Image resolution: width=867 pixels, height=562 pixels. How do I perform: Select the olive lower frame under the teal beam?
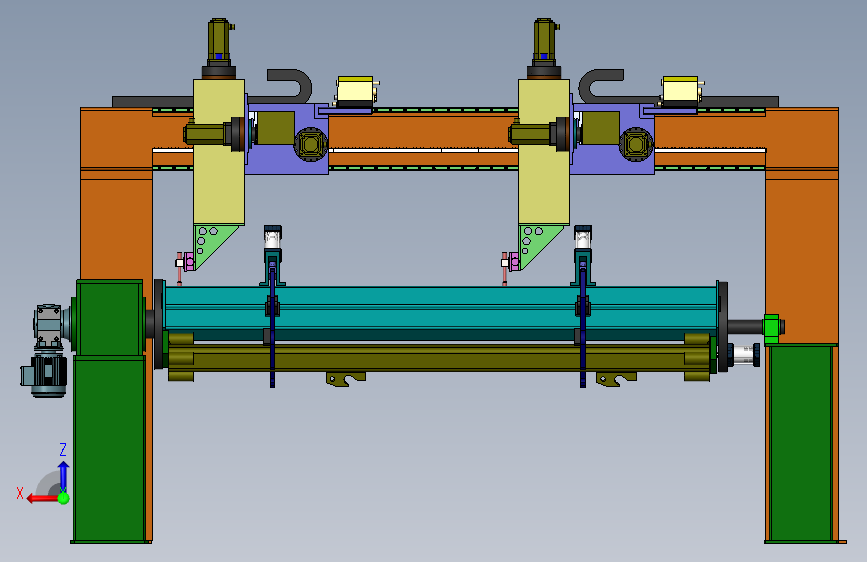(x=438, y=357)
